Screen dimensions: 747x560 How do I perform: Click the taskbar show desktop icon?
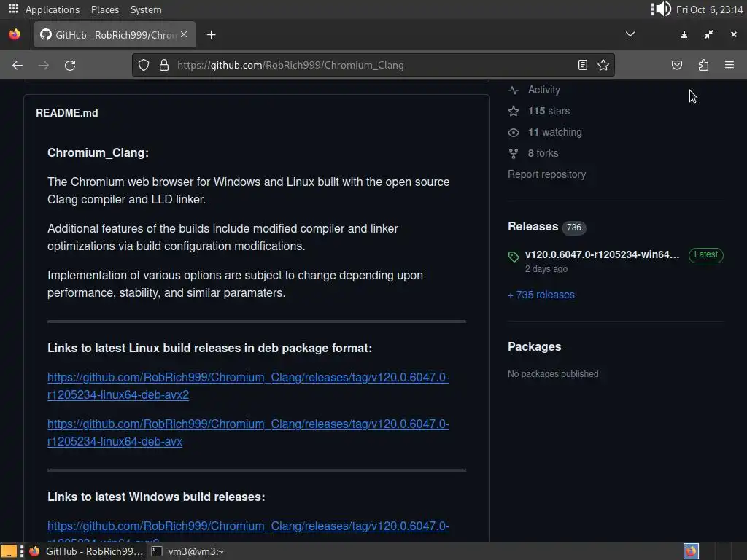pos(9,551)
